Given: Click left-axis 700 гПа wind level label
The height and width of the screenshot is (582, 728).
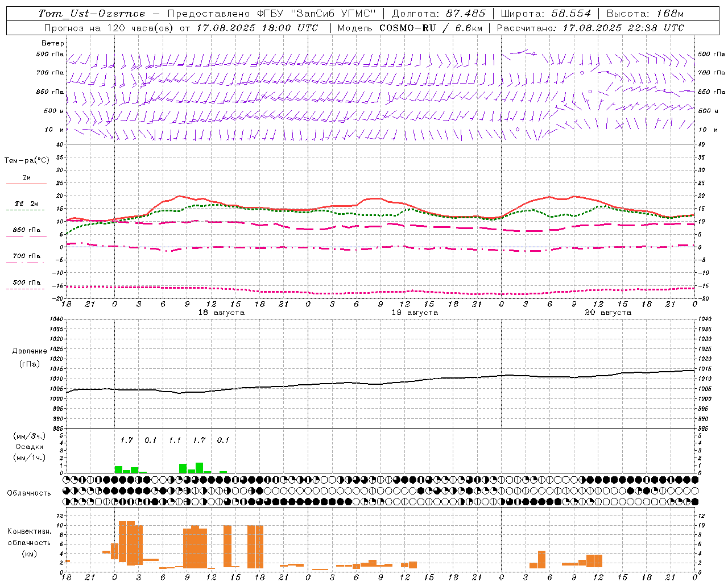Looking at the screenshot, I should pyautogui.click(x=50, y=73).
